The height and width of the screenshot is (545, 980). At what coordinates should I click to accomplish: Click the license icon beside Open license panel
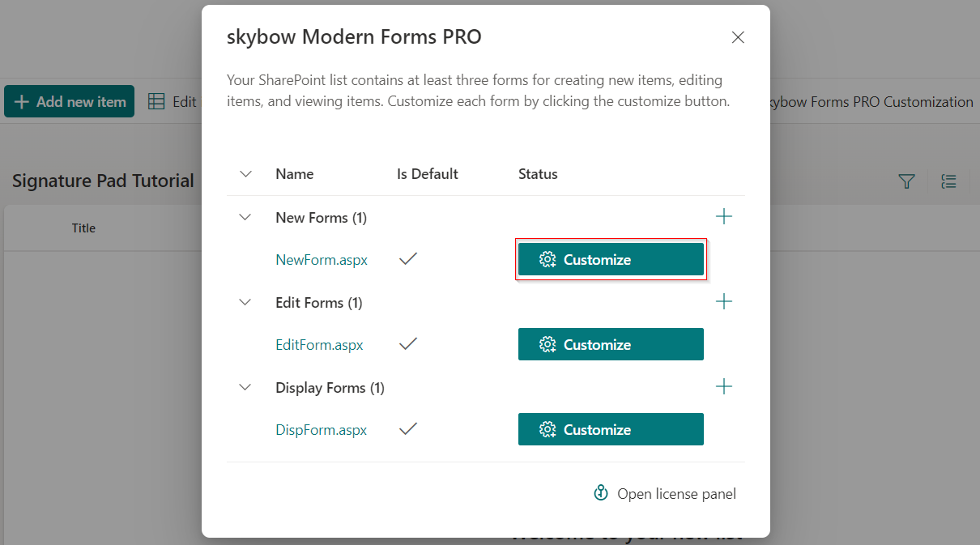point(601,493)
